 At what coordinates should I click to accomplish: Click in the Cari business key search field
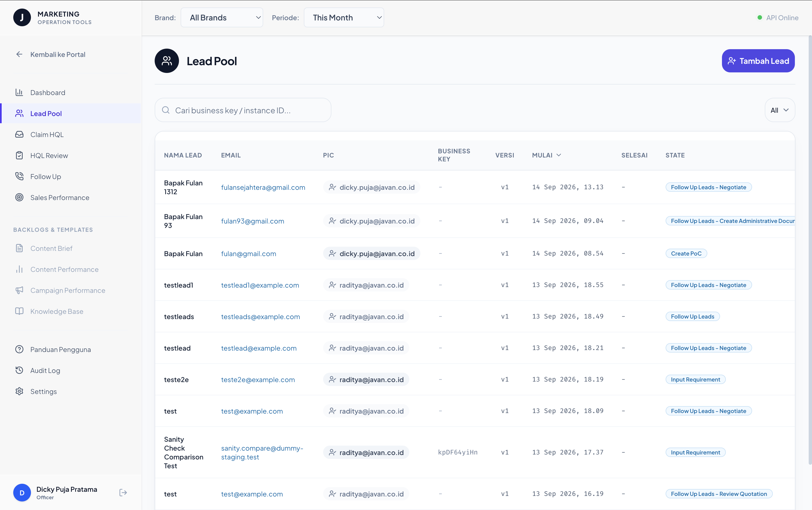point(243,110)
